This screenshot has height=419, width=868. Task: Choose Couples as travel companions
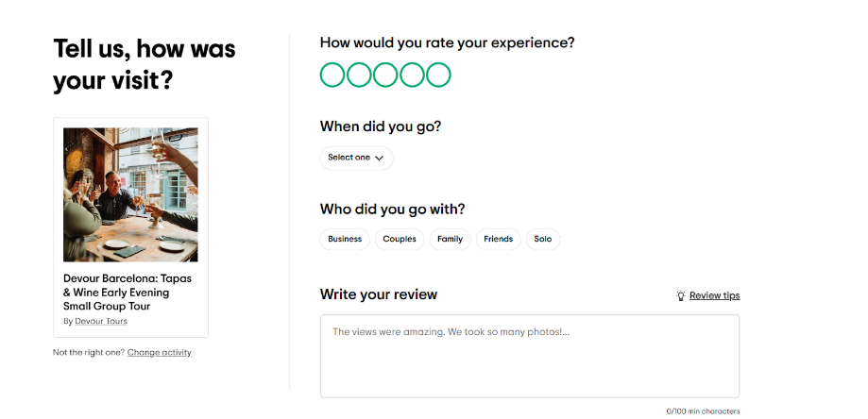(x=400, y=239)
